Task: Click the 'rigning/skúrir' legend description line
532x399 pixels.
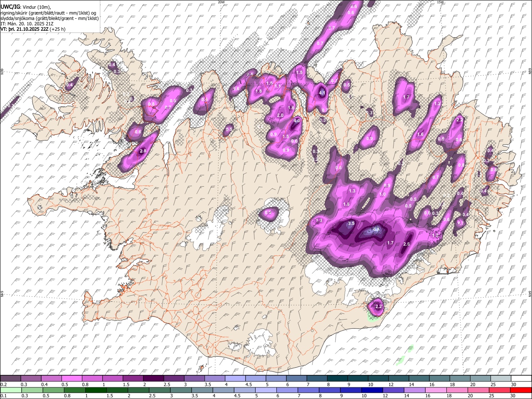Action: point(48,13)
